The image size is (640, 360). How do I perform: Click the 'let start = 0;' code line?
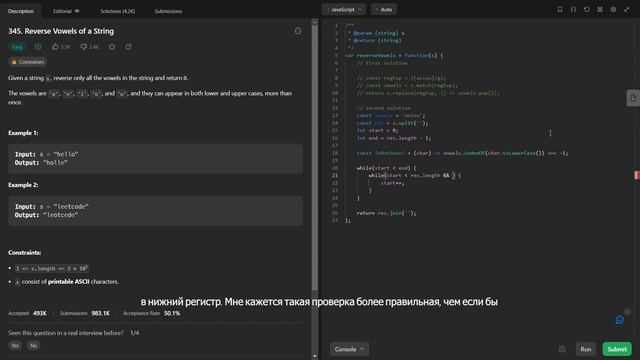click(x=378, y=131)
